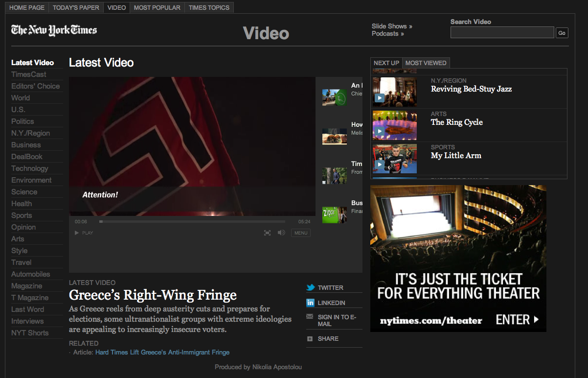The height and width of the screenshot is (378, 588).
Task: Switch to the Most Viewed tab
Action: (426, 63)
